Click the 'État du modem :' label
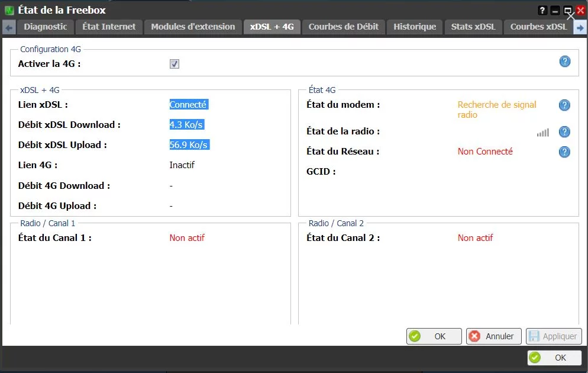The width and height of the screenshot is (588, 373). tap(343, 105)
